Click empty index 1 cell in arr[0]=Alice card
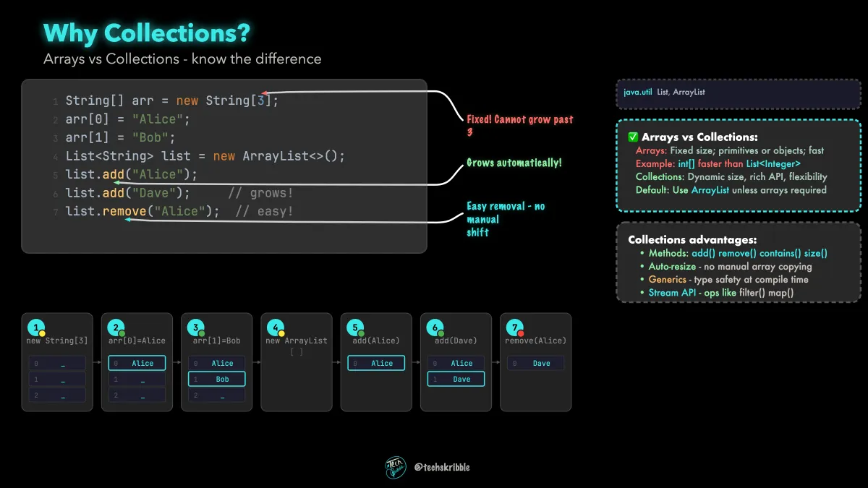The image size is (868, 488). coord(137,380)
